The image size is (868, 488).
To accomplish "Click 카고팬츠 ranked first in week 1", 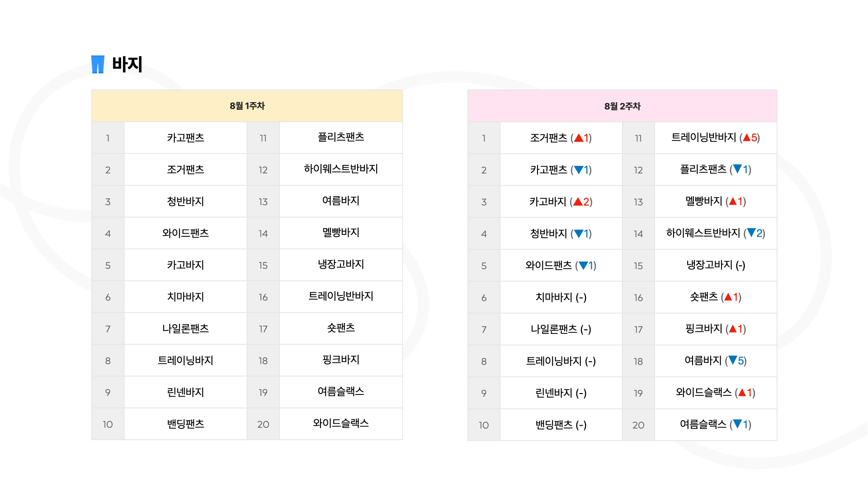I will (x=185, y=138).
